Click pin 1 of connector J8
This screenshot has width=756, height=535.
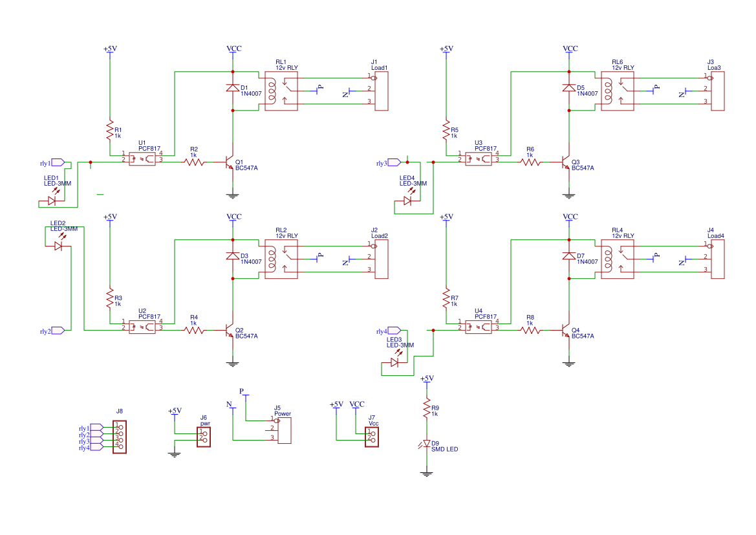[121, 427]
